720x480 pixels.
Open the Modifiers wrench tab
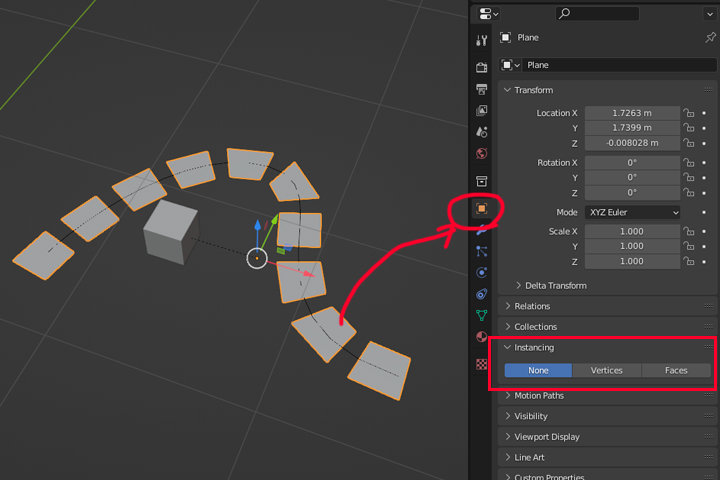click(x=481, y=230)
